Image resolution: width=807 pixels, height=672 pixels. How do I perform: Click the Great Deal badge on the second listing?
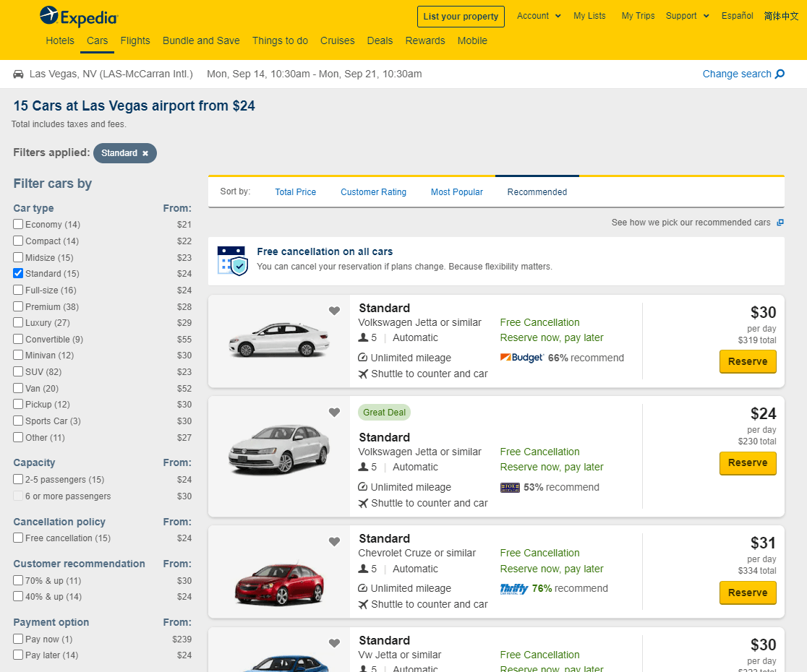(x=384, y=412)
